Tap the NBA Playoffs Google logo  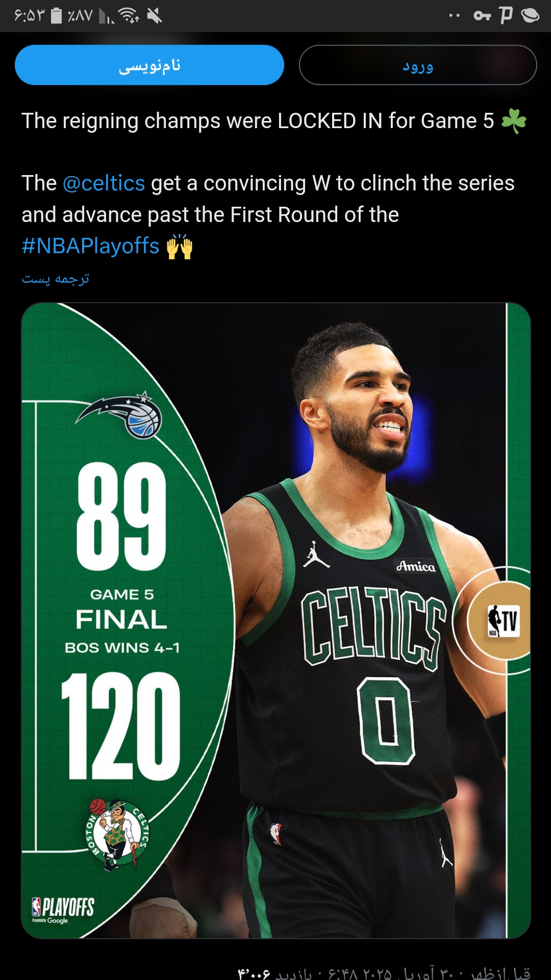[63, 911]
